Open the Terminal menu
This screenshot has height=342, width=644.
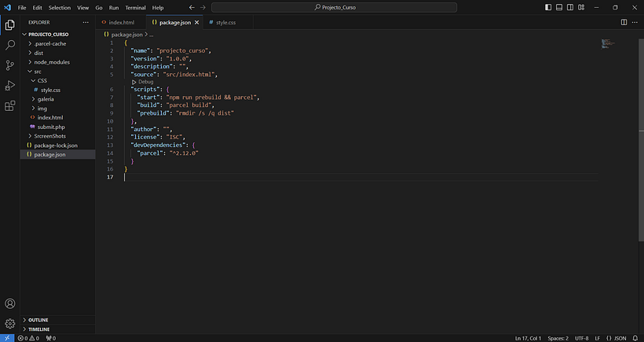click(136, 7)
